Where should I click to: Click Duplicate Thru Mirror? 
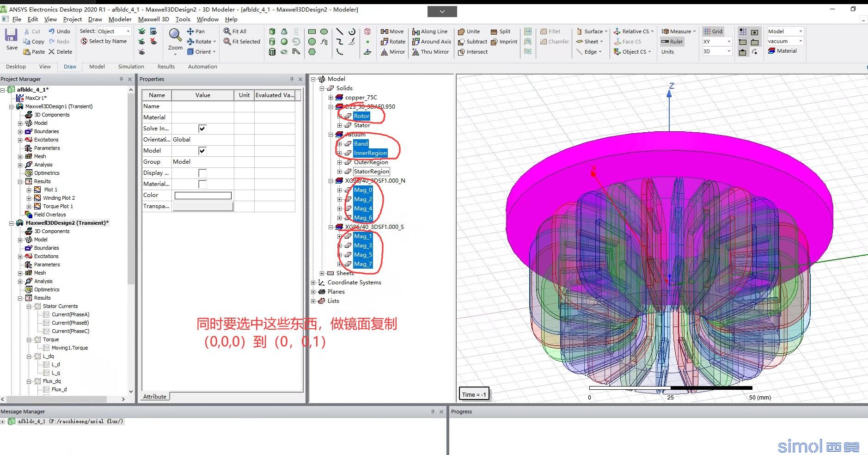pos(430,52)
